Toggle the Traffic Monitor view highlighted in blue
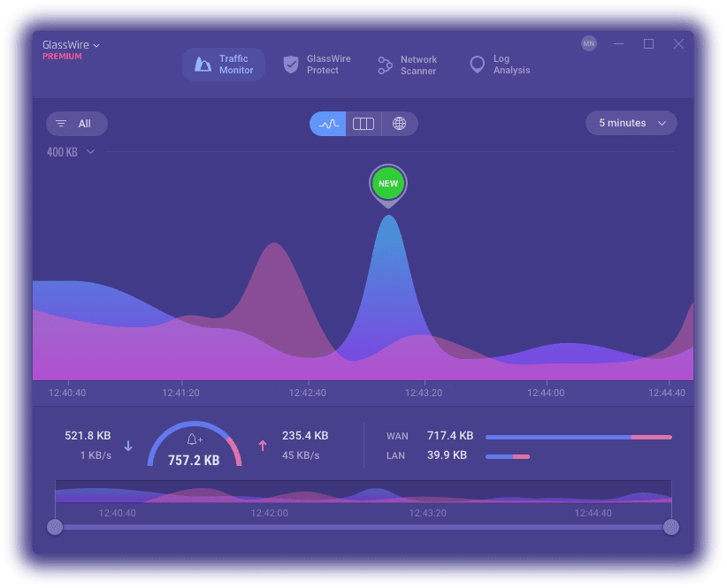This screenshot has width=727, height=588. [223, 64]
